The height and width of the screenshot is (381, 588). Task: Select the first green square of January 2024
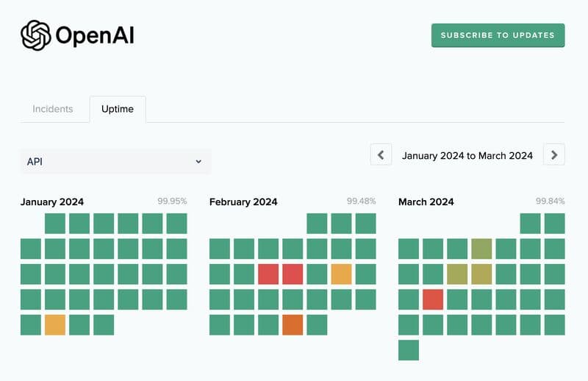coord(55,224)
